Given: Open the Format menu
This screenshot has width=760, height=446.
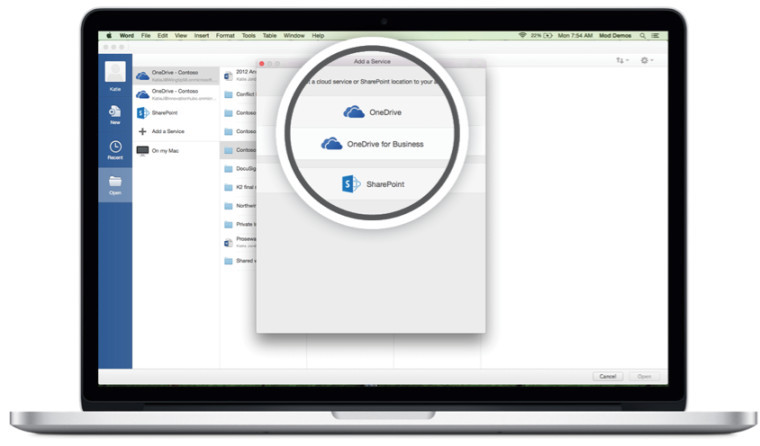Looking at the screenshot, I should coord(225,35).
